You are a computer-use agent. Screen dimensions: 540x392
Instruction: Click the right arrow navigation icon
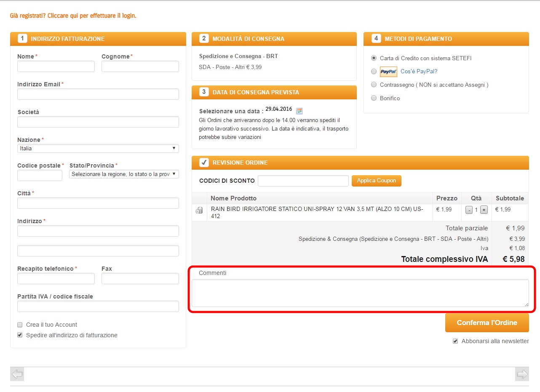522,374
